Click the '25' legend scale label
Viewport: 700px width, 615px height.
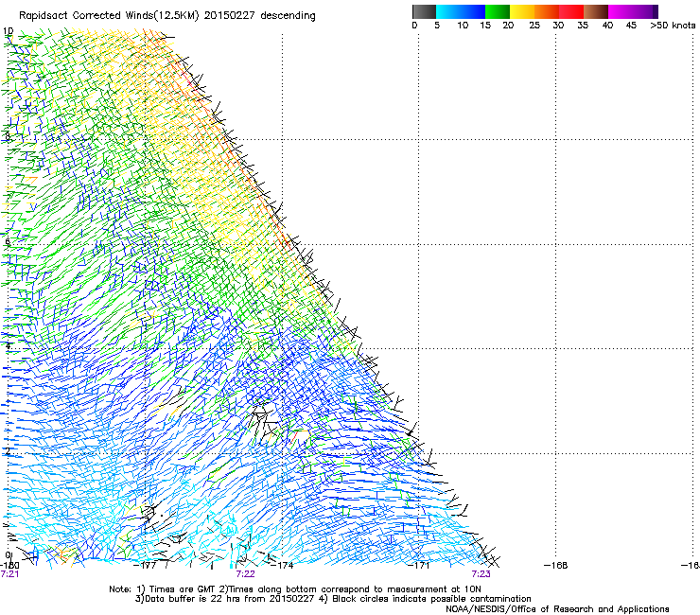(534, 26)
